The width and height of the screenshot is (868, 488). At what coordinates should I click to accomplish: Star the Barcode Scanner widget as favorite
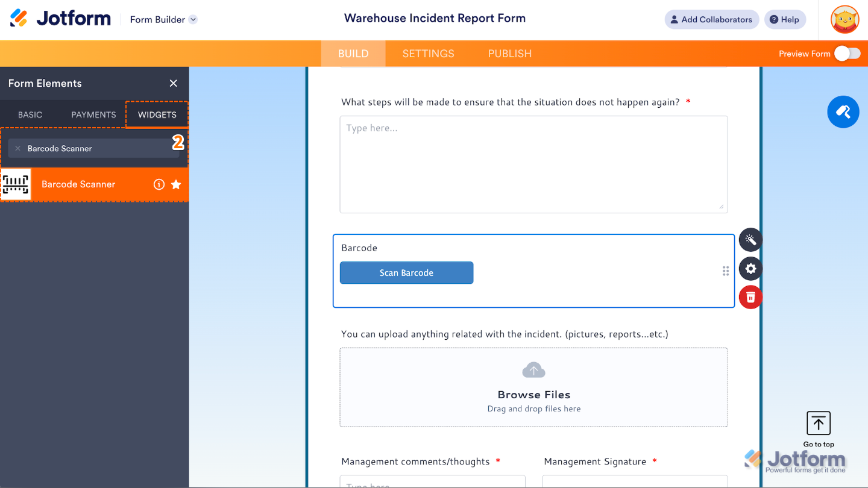click(175, 184)
